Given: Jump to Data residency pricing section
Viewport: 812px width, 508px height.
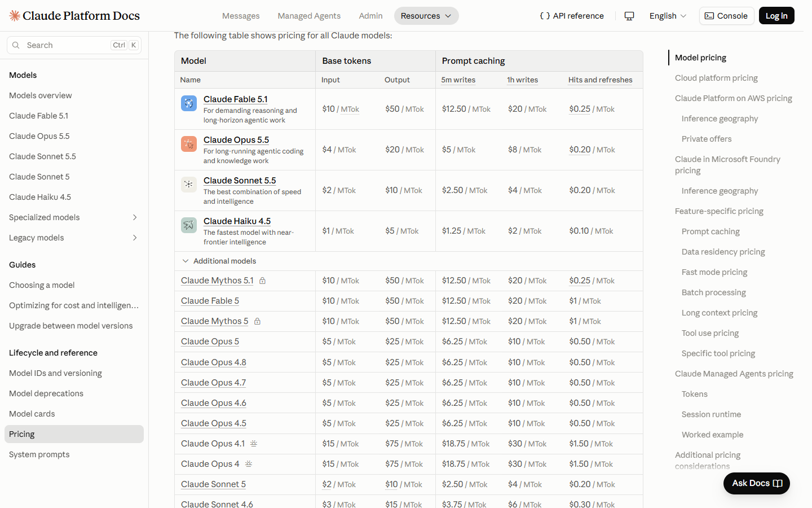Looking at the screenshot, I should [x=723, y=252].
